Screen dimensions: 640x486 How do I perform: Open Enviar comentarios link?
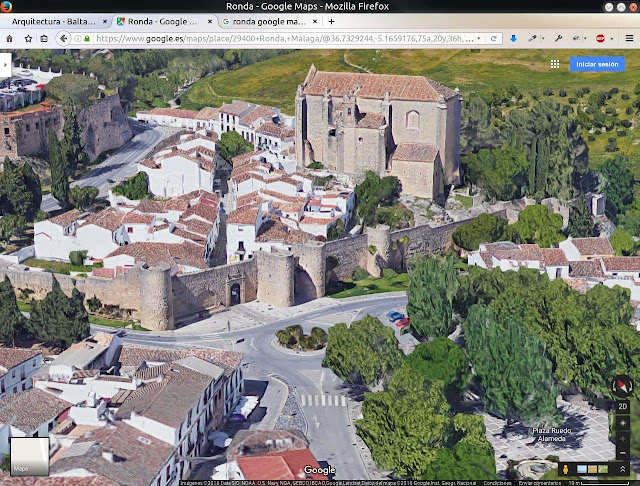pyautogui.click(x=540, y=483)
